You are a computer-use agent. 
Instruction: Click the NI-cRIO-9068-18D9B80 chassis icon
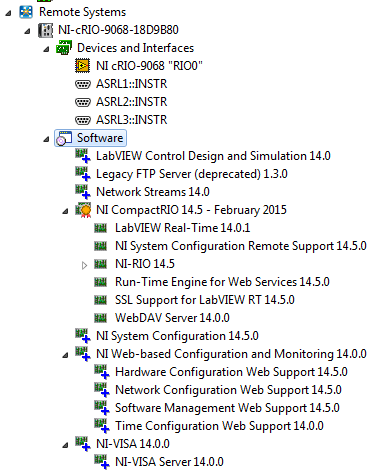coord(45,30)
